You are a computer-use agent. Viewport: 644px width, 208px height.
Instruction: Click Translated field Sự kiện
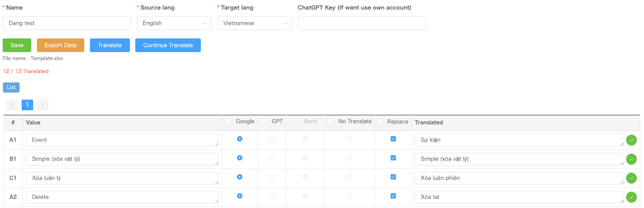[x=519, y=140]
